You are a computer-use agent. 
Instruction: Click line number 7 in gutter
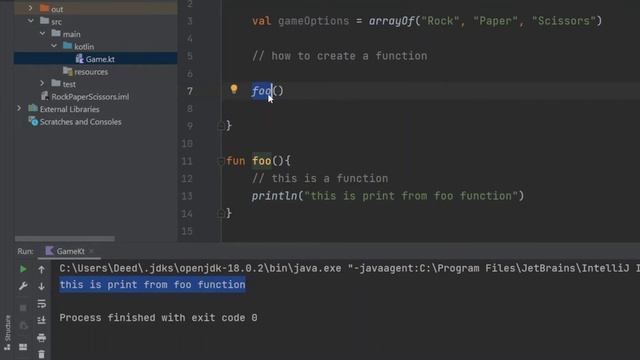point(190,91)
